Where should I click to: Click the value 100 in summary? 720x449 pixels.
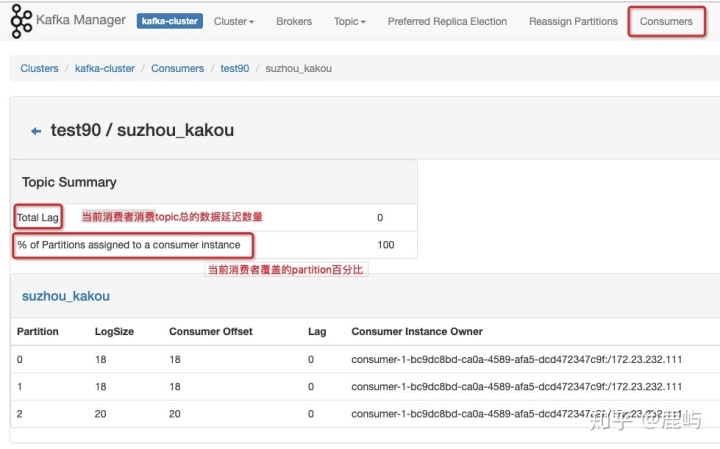click(x=386, y=245)
